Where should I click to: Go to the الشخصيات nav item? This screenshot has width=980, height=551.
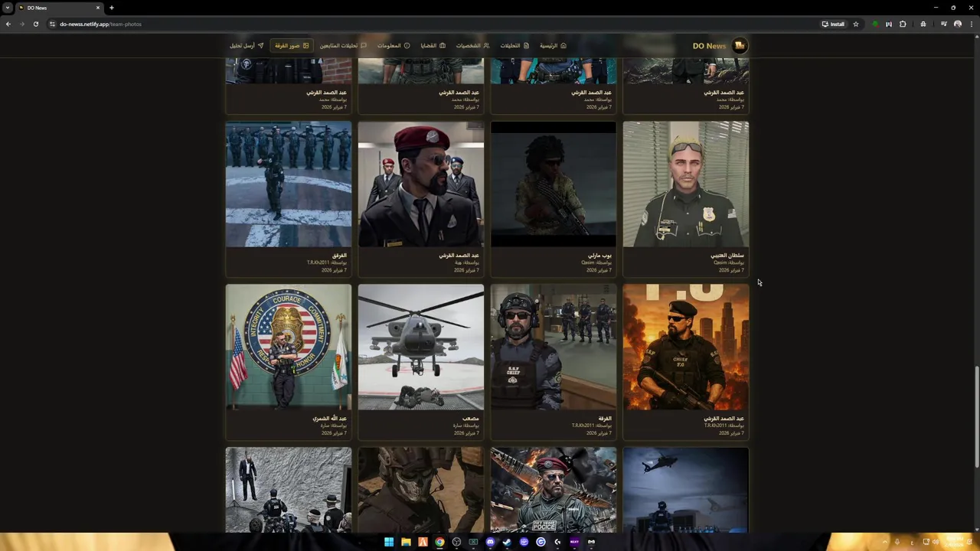pos(472,46)
